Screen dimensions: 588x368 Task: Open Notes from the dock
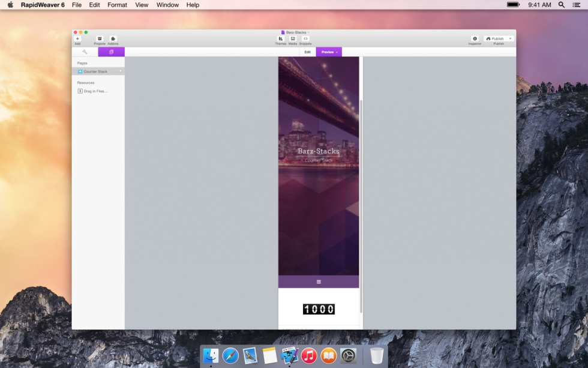pos(269,355)
